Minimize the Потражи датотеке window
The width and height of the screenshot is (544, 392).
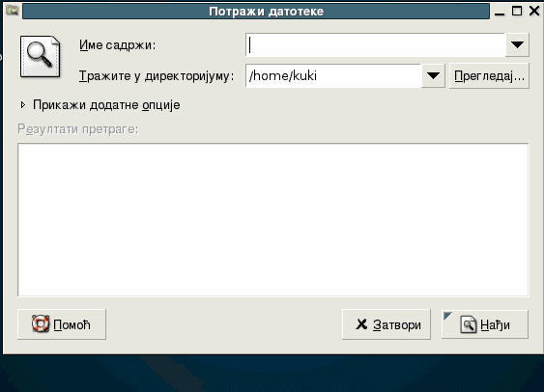point(500,12)
